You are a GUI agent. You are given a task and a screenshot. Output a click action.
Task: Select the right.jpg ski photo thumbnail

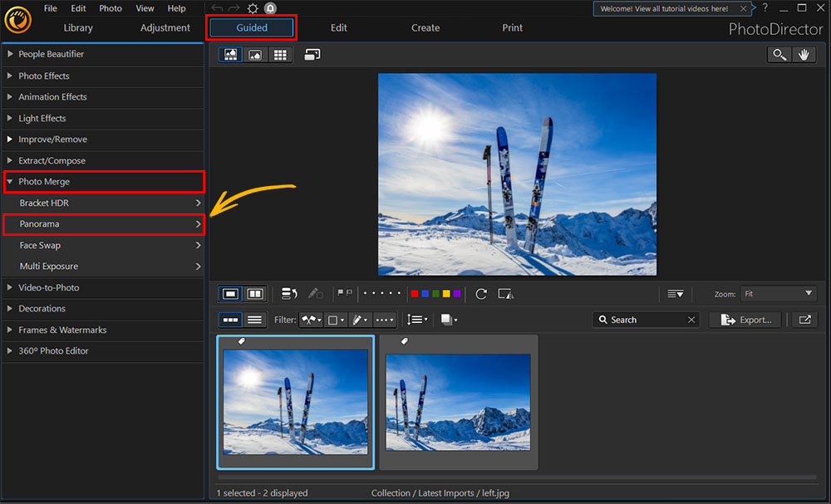[458, 401]
